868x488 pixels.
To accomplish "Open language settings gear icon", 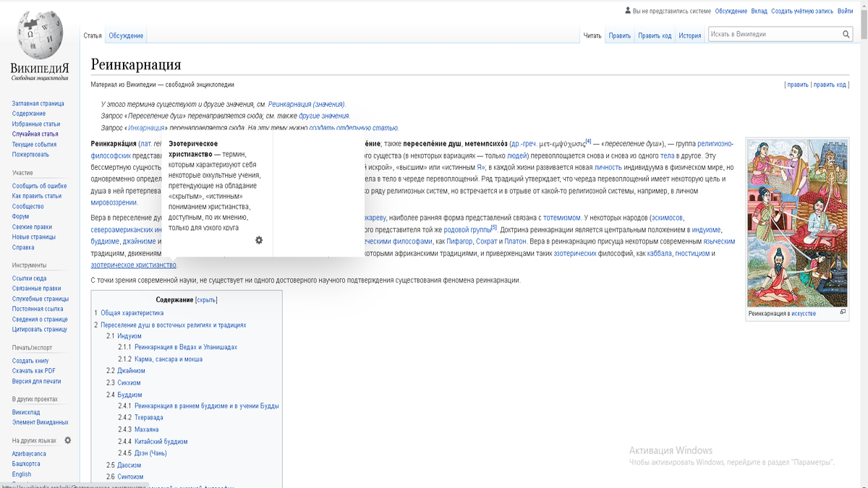I will point(68,440).
